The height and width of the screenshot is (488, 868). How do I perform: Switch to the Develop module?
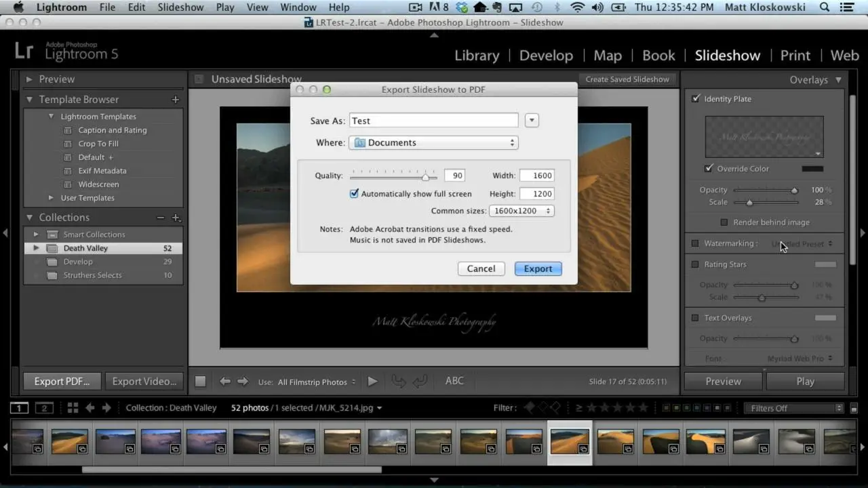click(x=546, y=55)
